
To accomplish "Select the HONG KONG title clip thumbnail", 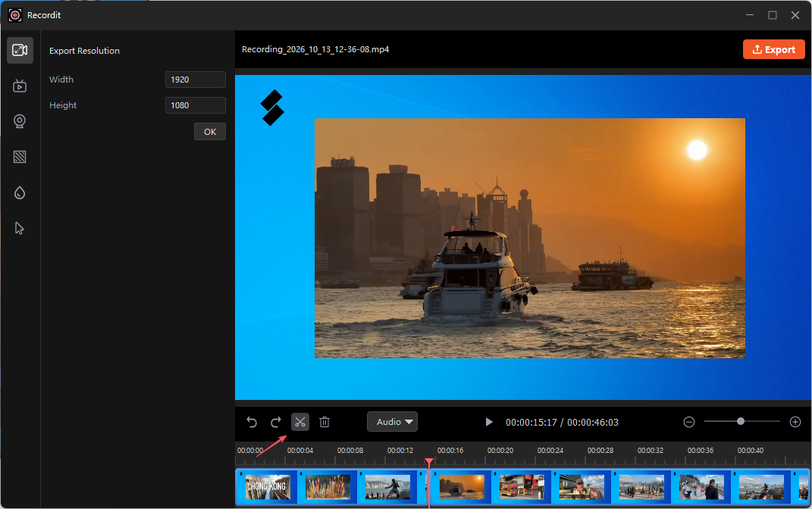I will 268,487.
